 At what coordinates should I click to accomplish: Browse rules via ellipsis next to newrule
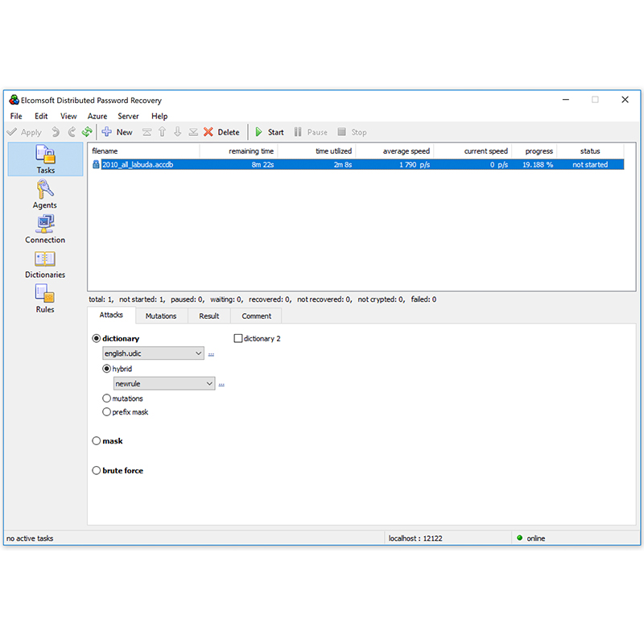[221, 385]
